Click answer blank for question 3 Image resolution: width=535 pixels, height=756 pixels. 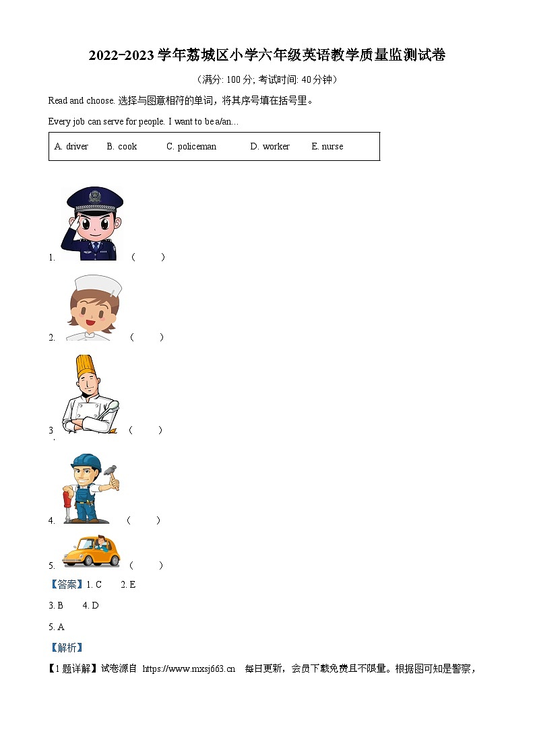[146, 429]
